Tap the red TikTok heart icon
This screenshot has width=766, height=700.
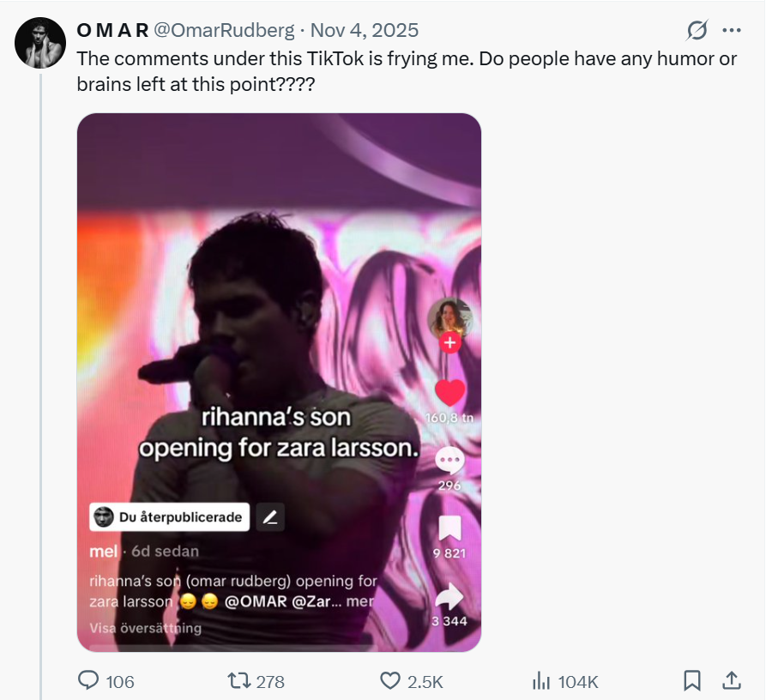449,393
